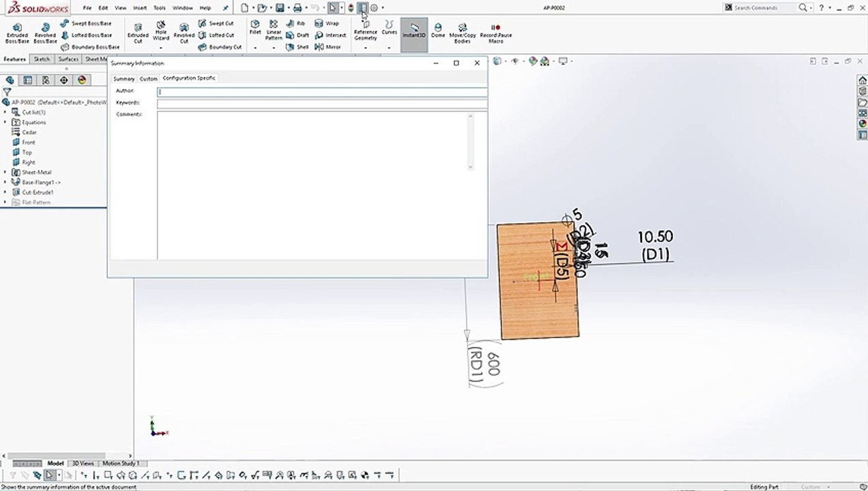Switch to the Summary tab in dialog
The image size is (868, 491).
tap(124, 78)
